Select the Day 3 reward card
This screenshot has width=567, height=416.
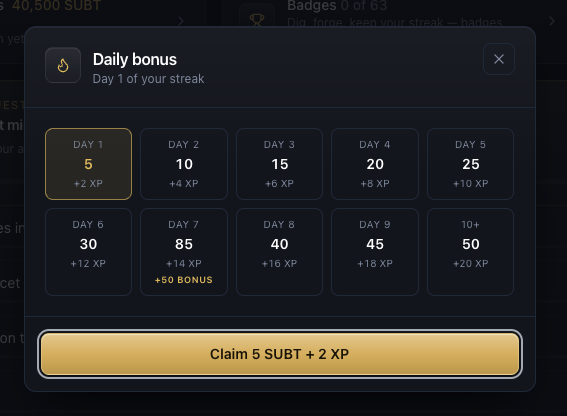(x=279, y=164)
